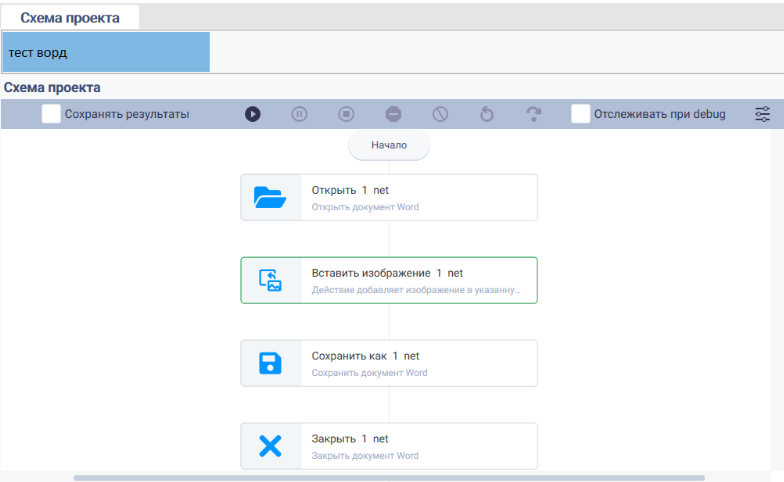Image resolution: width=784 pixels, height=482 pixels.
Task: Click the Закрыть документ Word description
Action: pos(365,456)
